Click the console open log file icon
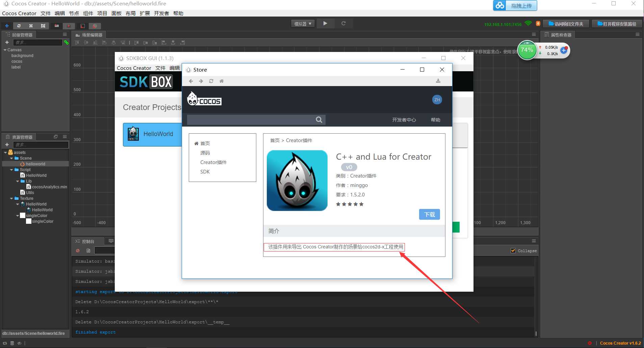644x348 pixels. tap(88, 250)
